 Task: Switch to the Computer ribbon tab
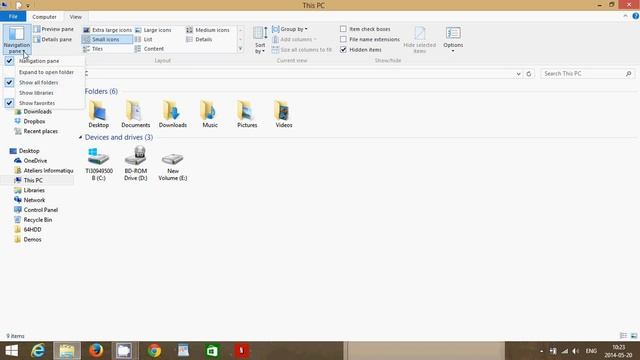pos(44,17)
